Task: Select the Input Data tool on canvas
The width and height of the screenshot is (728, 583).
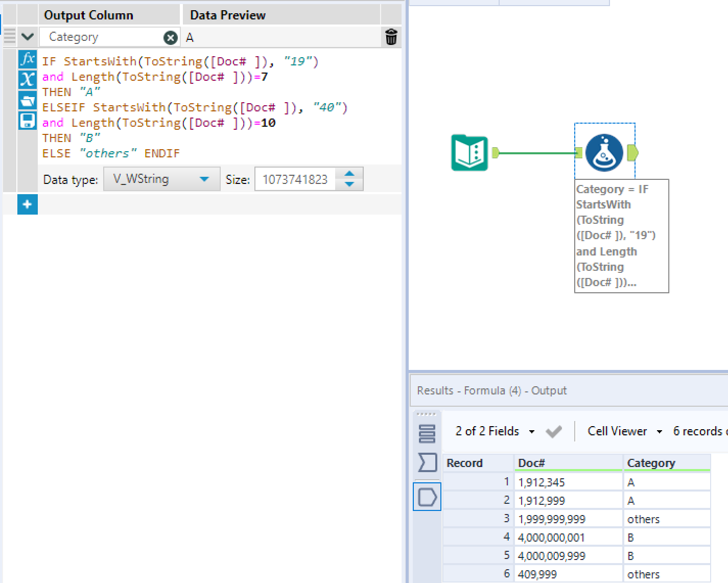Action: [x=468, y=152]
